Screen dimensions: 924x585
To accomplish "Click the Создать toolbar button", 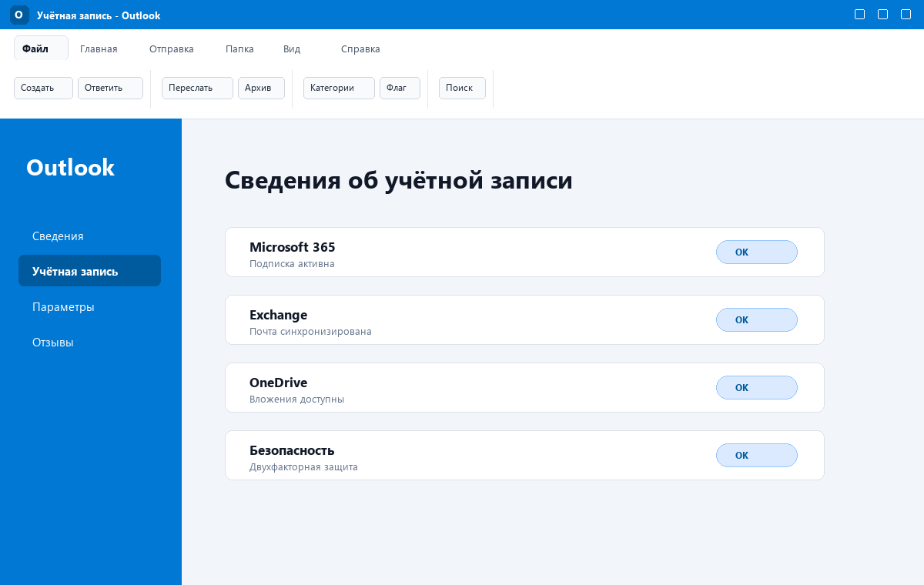I will point(43,88).
